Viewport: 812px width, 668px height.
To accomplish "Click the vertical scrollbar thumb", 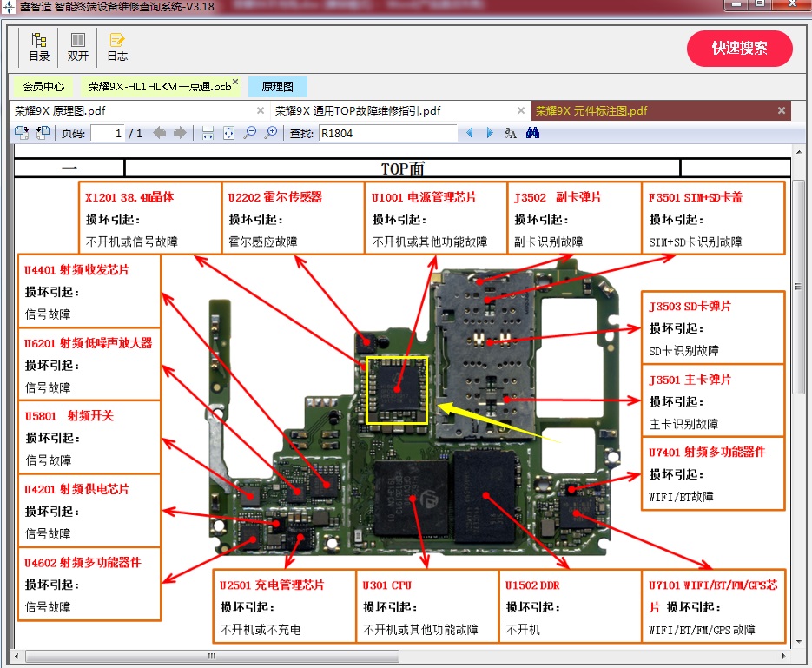I will [798, 287].
